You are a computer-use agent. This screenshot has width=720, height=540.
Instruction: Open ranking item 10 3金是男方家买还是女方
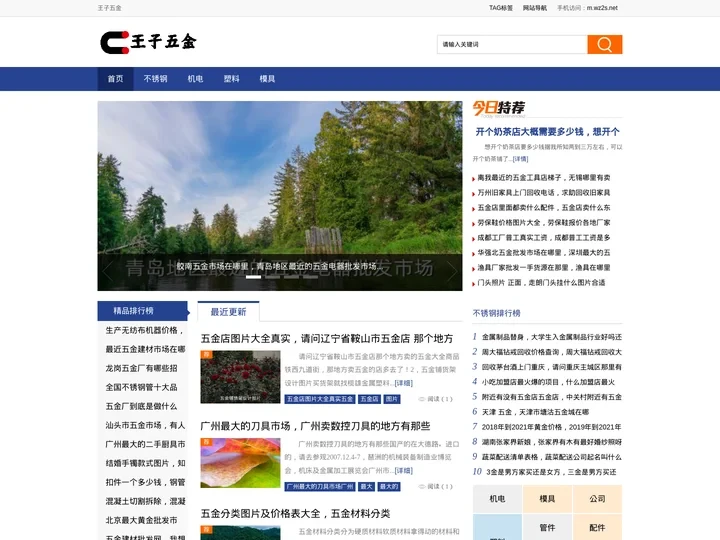(549, 472)
